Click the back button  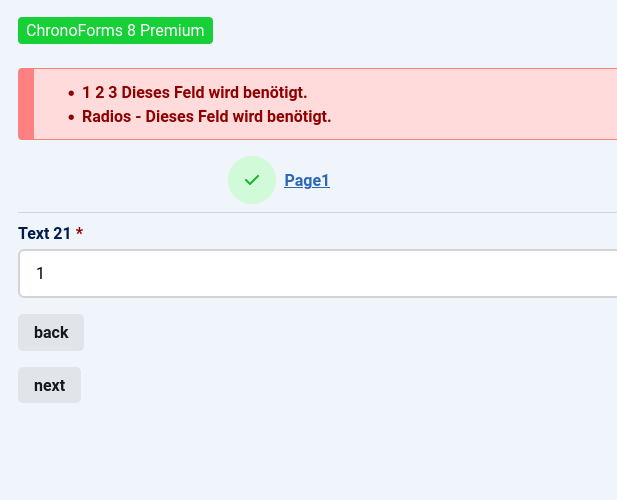click(51, 332)
